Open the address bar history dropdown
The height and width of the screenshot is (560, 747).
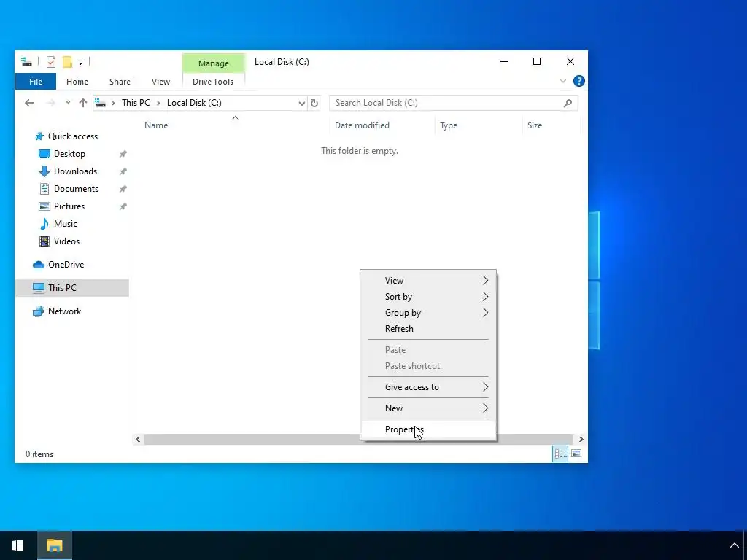coord(301,103)
